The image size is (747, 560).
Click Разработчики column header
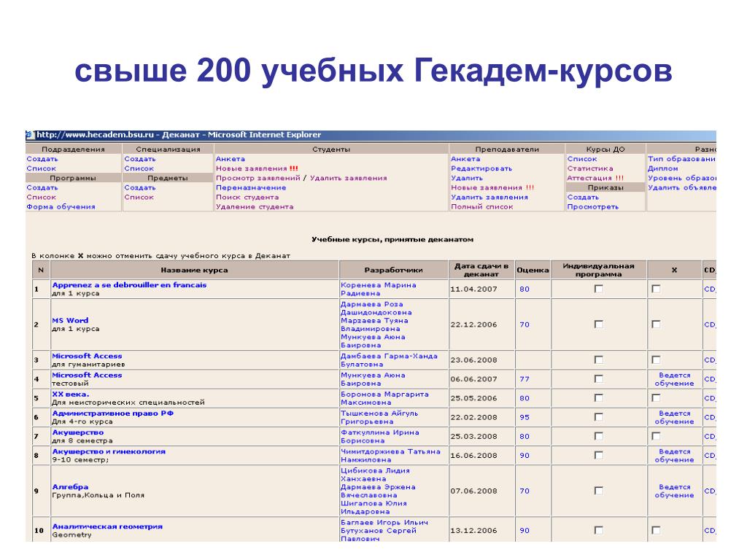tap(393, 270)
